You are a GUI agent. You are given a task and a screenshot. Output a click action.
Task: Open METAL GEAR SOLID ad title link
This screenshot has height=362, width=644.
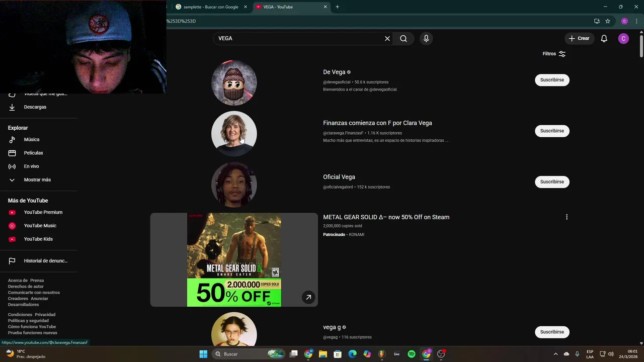tap(386, 217)
